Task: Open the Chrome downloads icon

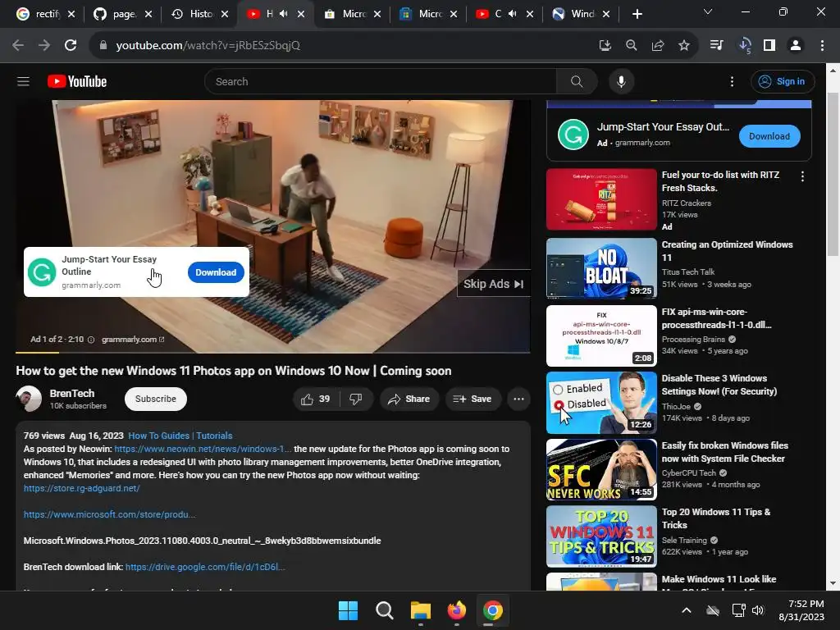Action: click(x=745, y=46)
